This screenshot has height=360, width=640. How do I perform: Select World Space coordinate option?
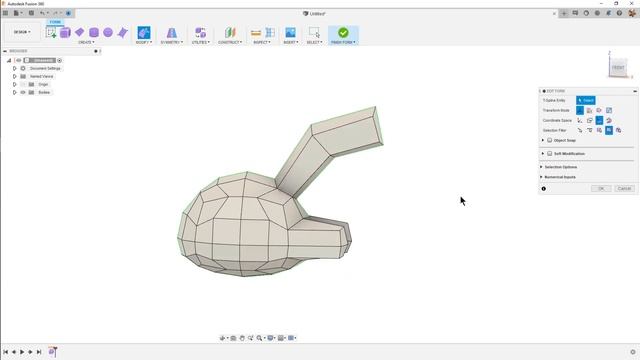(x=580, y=120)
